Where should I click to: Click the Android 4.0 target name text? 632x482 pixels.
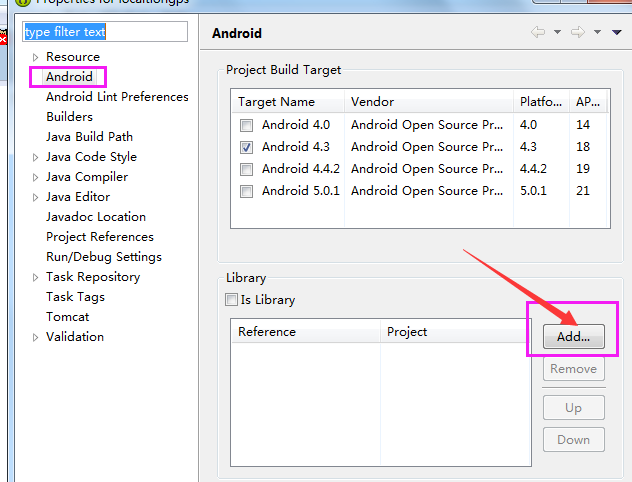[296, 125]
